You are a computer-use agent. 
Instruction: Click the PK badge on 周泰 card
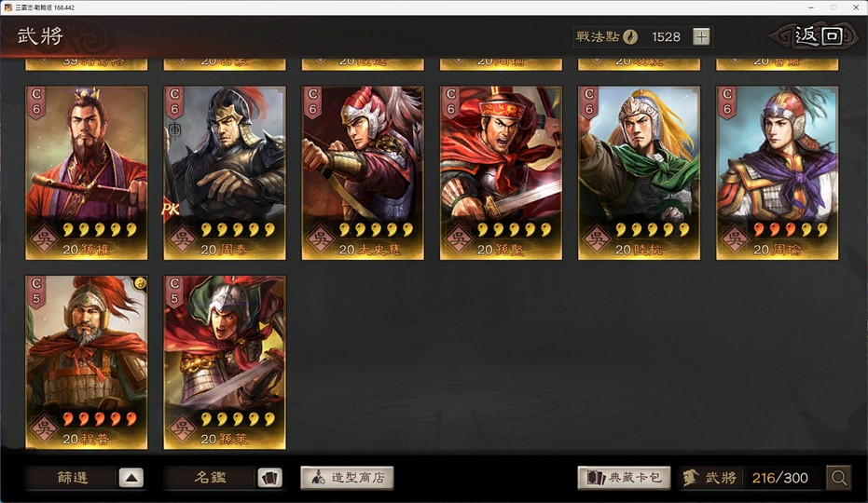point(171,210)
